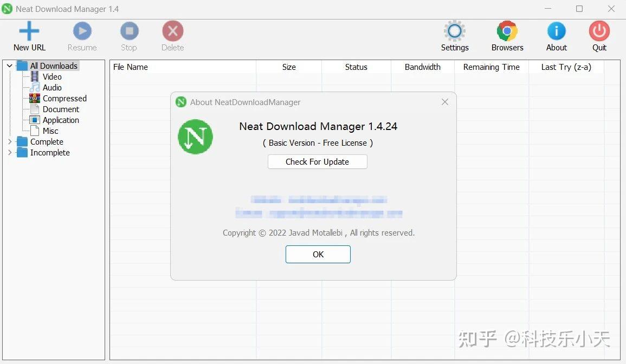
Task: Sort by Remaining Time column header
Action: [492, 67]
